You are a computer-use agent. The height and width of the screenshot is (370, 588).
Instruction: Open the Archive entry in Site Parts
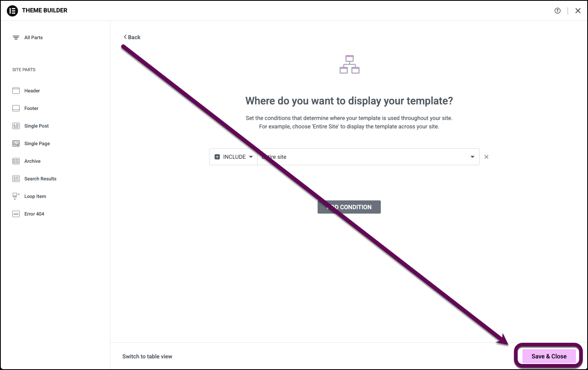[32, 161]
